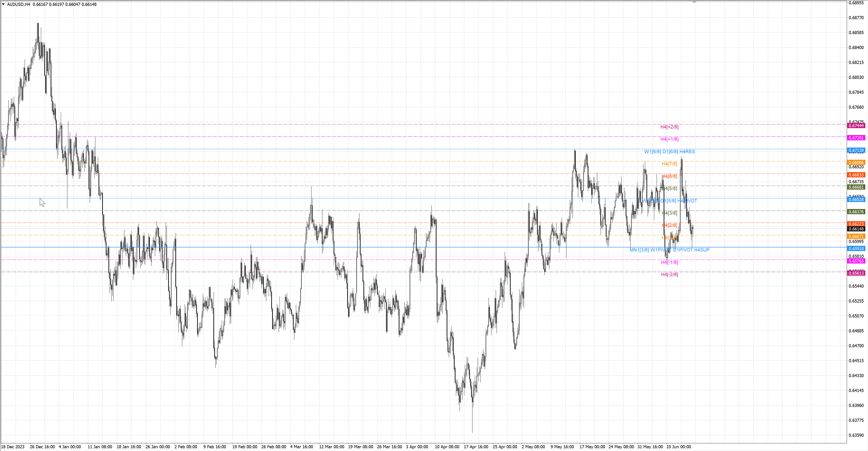
Task: Click the H4[7/8] orange level label
Action: [x=669, y=164]
